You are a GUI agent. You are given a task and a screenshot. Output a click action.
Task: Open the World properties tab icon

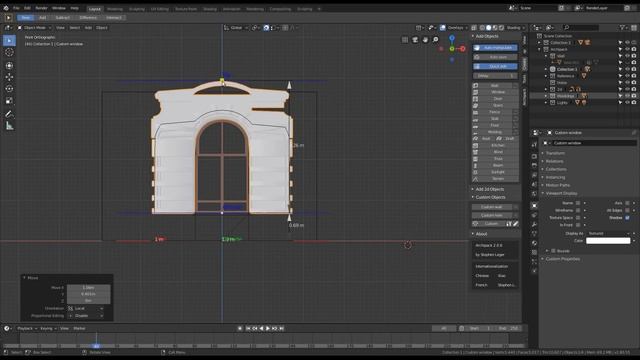534,194
